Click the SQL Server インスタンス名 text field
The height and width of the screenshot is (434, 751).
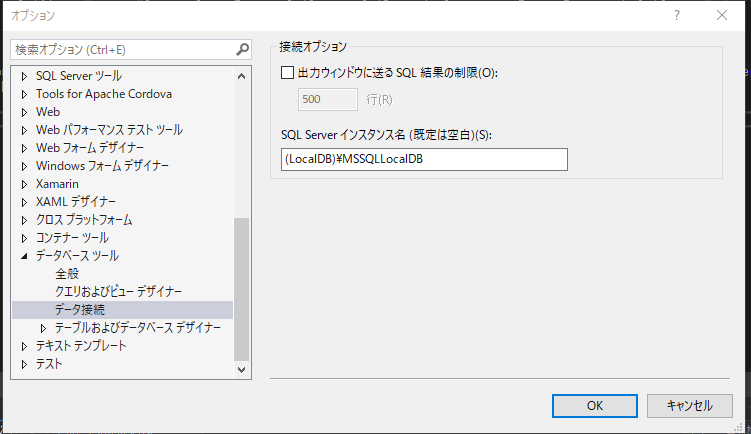tap(424, 159)
